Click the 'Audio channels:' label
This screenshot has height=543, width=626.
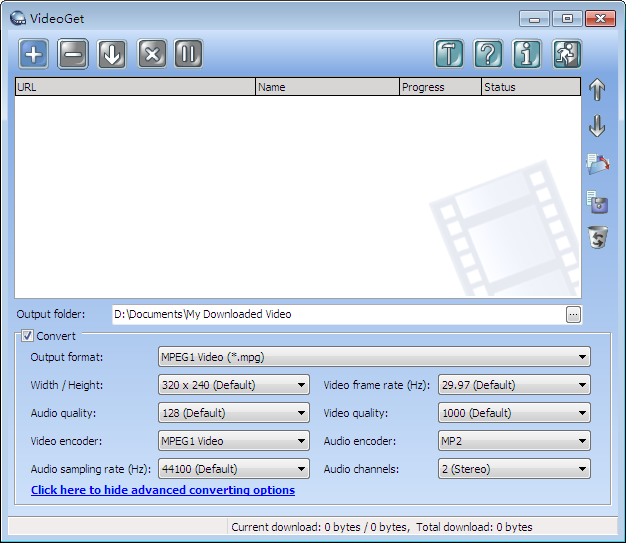pyautogui.click(x=361, y=469)
